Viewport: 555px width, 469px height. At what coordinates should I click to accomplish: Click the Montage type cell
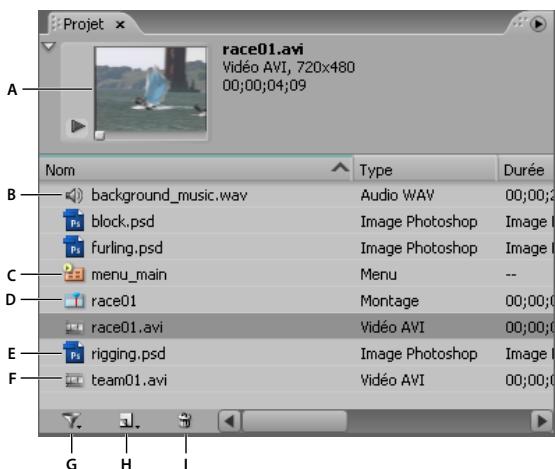click(389, 301)
